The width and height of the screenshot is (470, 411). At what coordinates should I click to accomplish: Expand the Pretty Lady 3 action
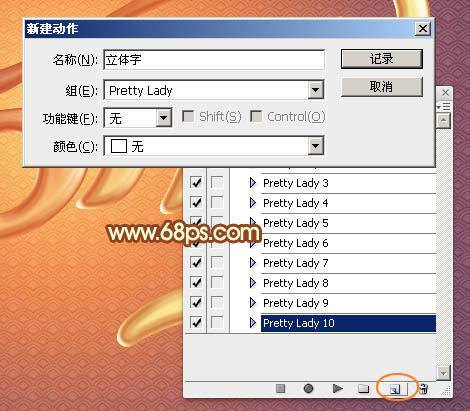pos(253,183)
